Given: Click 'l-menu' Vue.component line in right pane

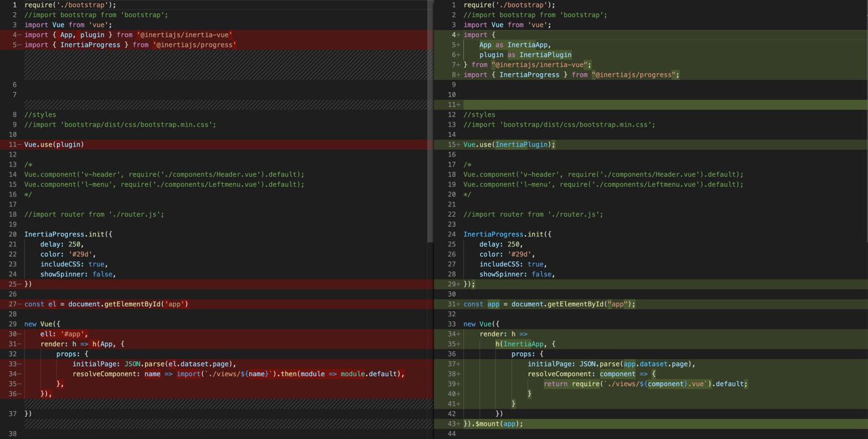Looking at the screenshot, I should tap(604, 184).
